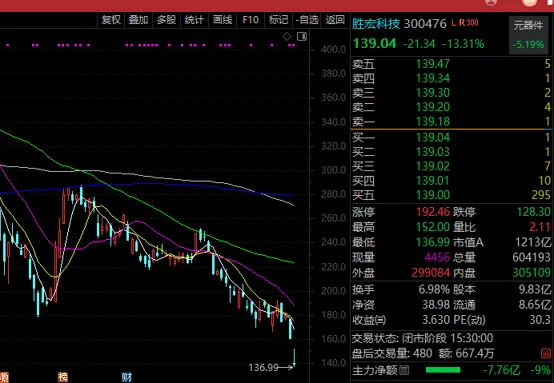Viewport: 554px width, 383px height.
Task: Click the 榜 marker below the chart
Action: [63, 377]
